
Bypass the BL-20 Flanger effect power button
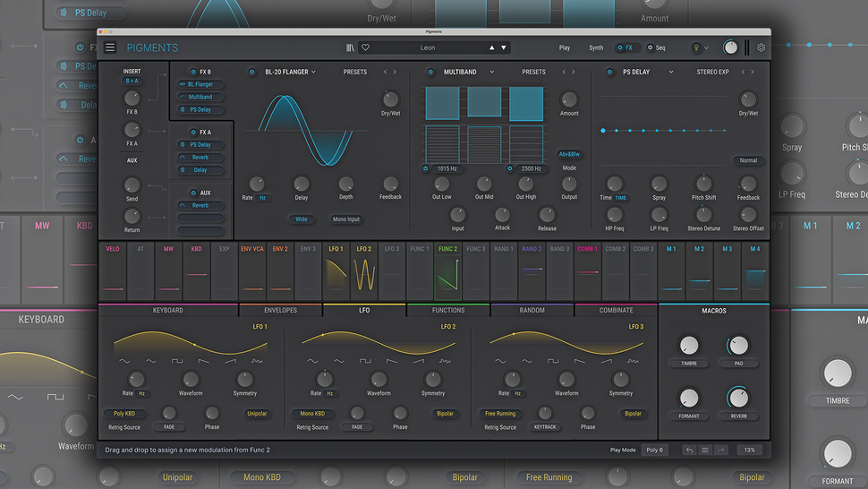tap(251, 72)
